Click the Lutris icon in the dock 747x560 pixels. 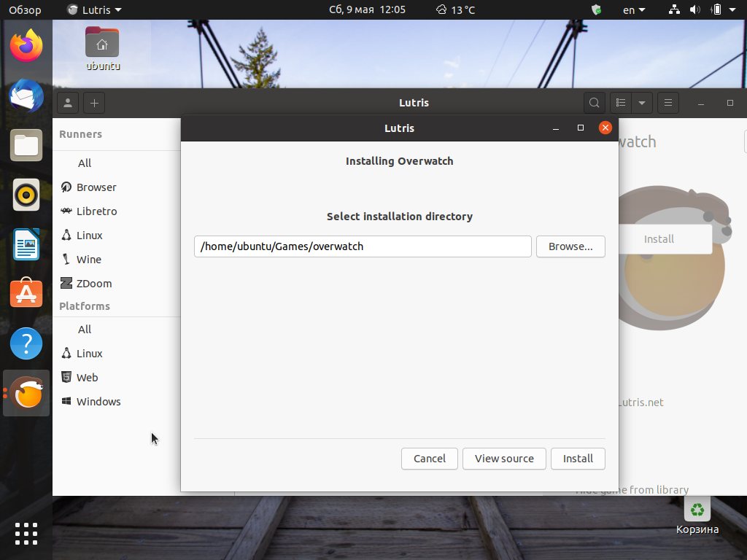tap(28, 393)
